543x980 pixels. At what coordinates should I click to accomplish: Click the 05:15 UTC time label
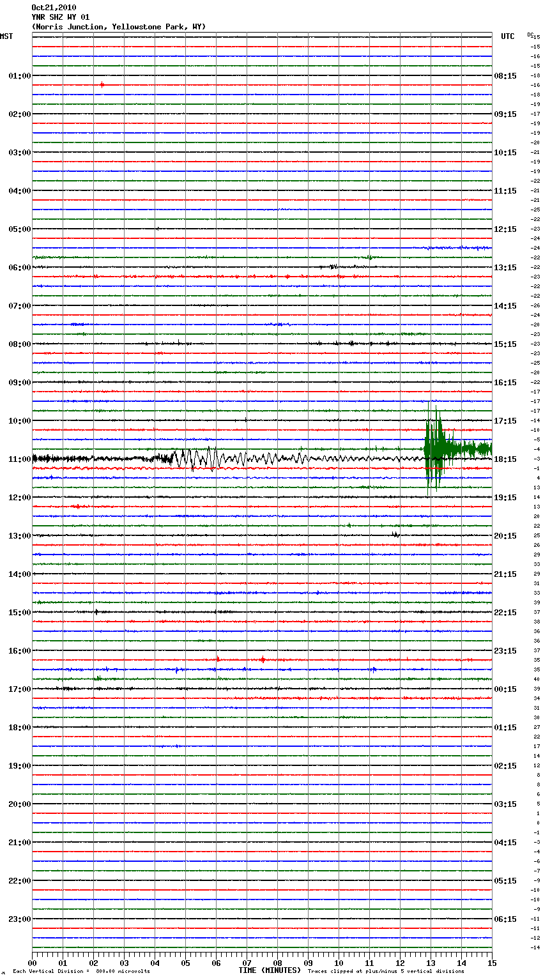click(505, 881)
